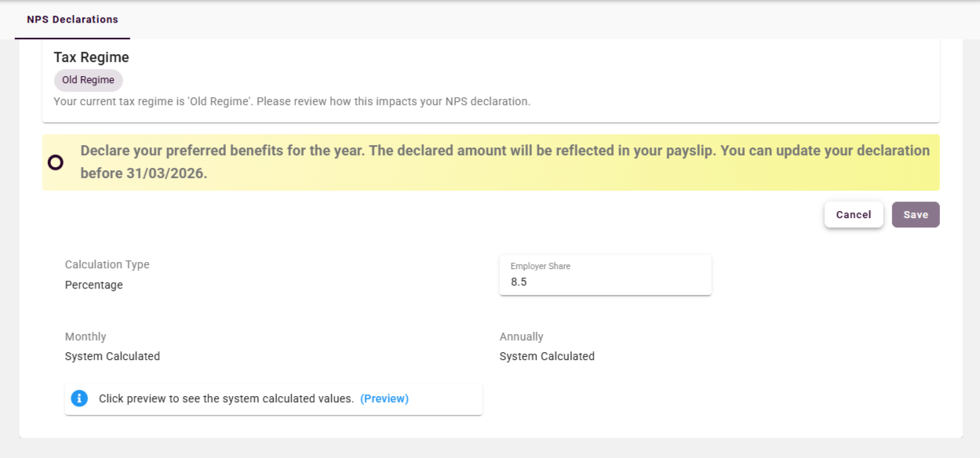Viewport: 980px width, 458px height.
Task: Switch to the NPS Declarations tab
Action: coord(72,20)
